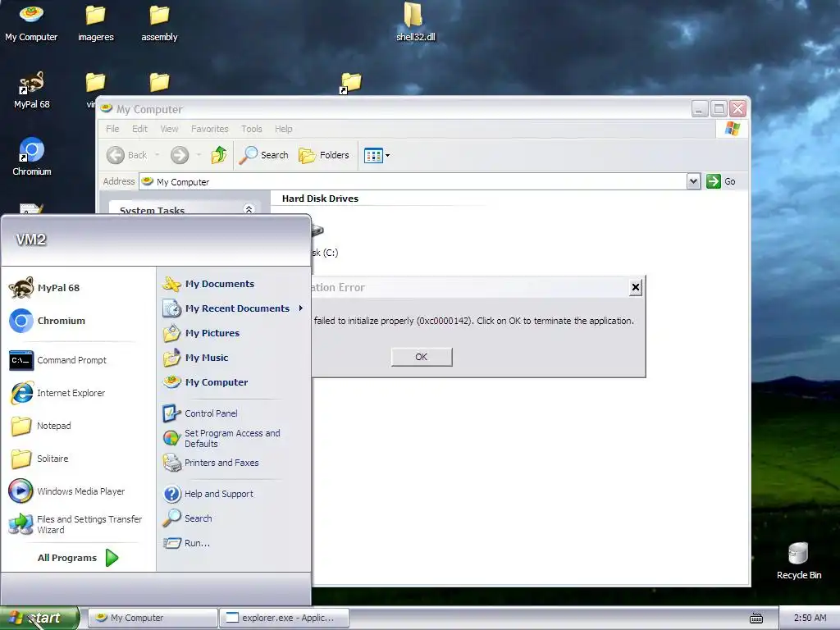840x630 pixels.
Task: Collapse the System Tasks panel
Action: pyautogui.click(x=249, y=209)
